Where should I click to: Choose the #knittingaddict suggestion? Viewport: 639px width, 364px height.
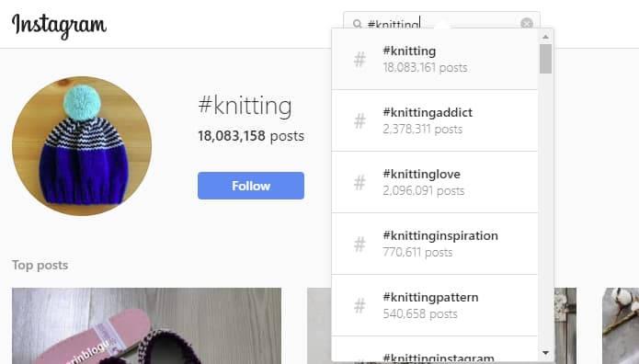435,120
